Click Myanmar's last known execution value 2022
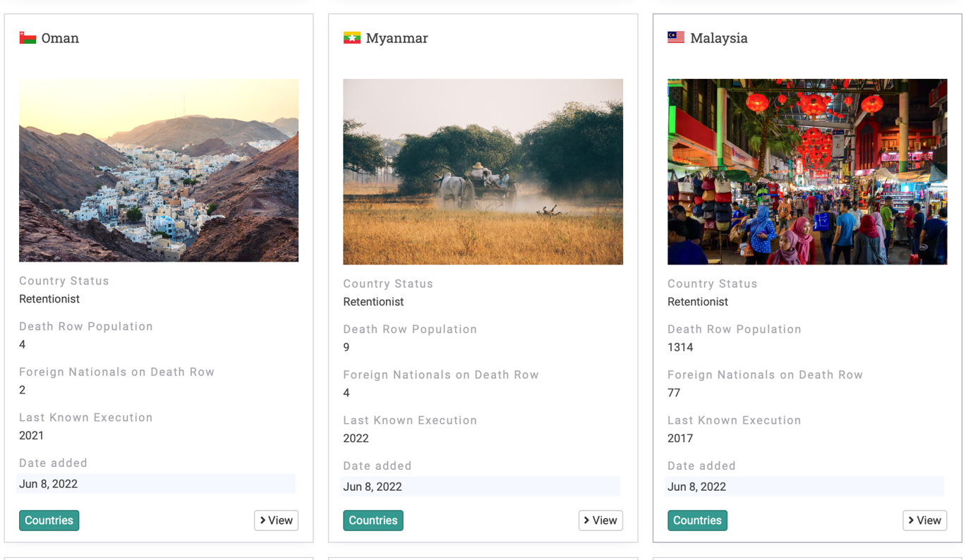 (356, 438)
